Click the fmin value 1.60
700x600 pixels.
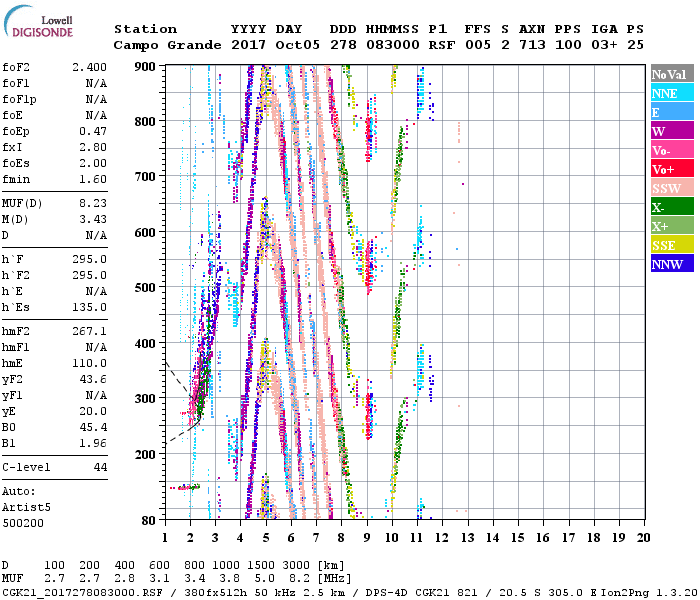tap(93, 179)
